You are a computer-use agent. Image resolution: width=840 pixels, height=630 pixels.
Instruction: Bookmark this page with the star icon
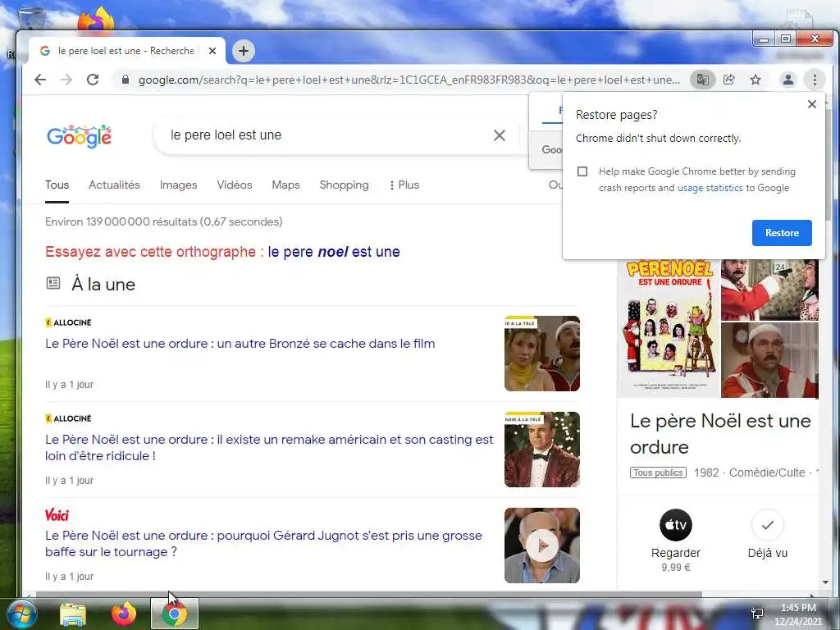[x=756, y=80]
